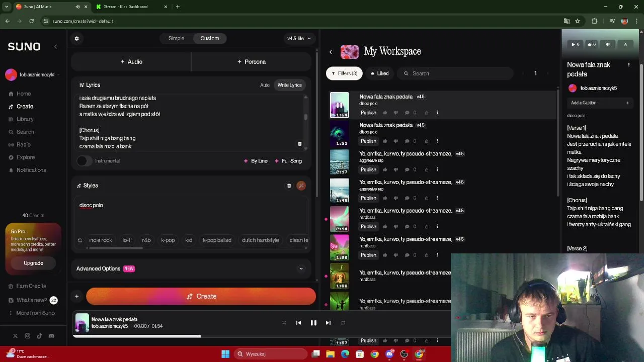Dislike the 2:17 aggressive rap track
This screenshot has width=644, height=362.
coord(395,169)
